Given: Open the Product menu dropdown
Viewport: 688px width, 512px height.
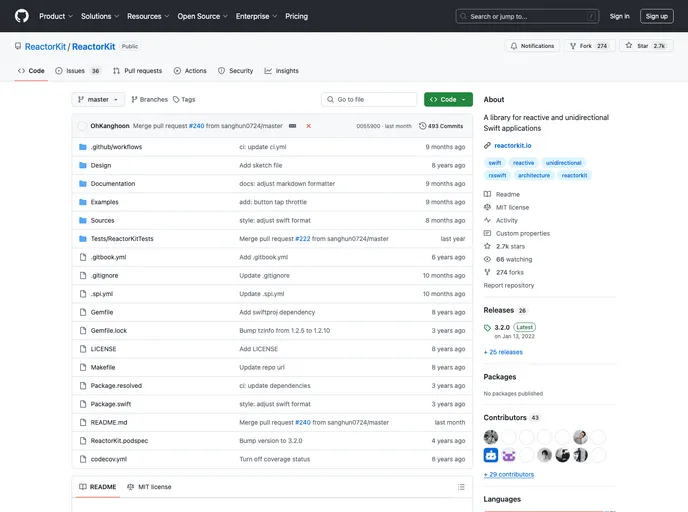Looking at the screenshot, I should 56,16.
